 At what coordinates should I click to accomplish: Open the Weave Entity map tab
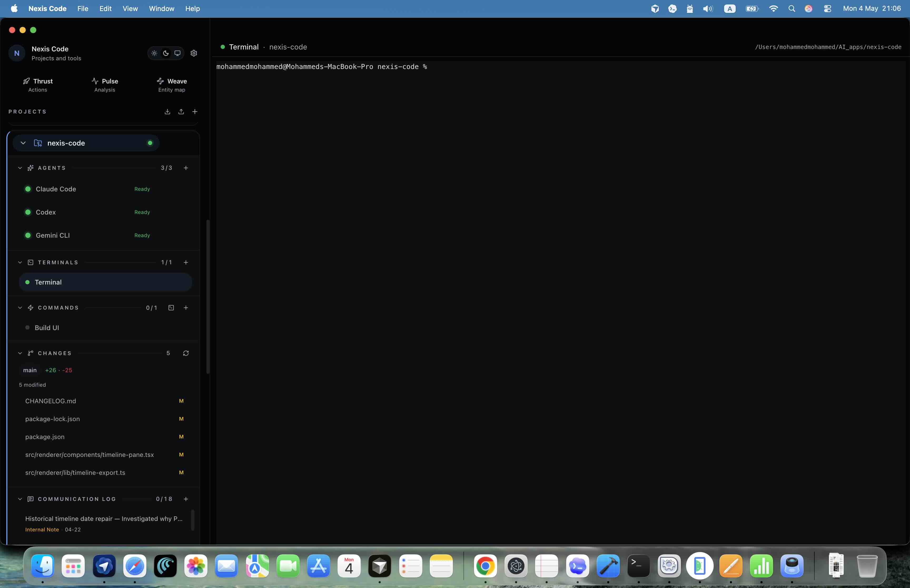[x=172, y=85]
